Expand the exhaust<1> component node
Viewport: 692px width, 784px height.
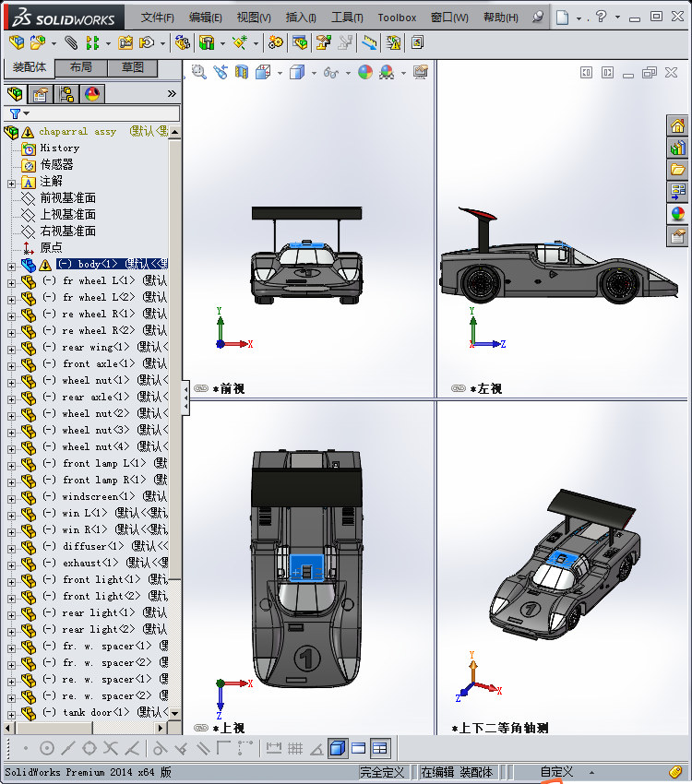click(11, 565)
